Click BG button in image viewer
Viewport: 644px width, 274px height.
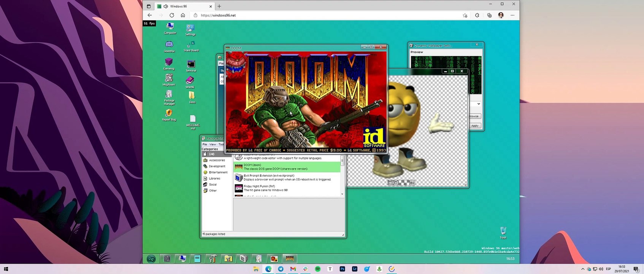click(412, 183)
